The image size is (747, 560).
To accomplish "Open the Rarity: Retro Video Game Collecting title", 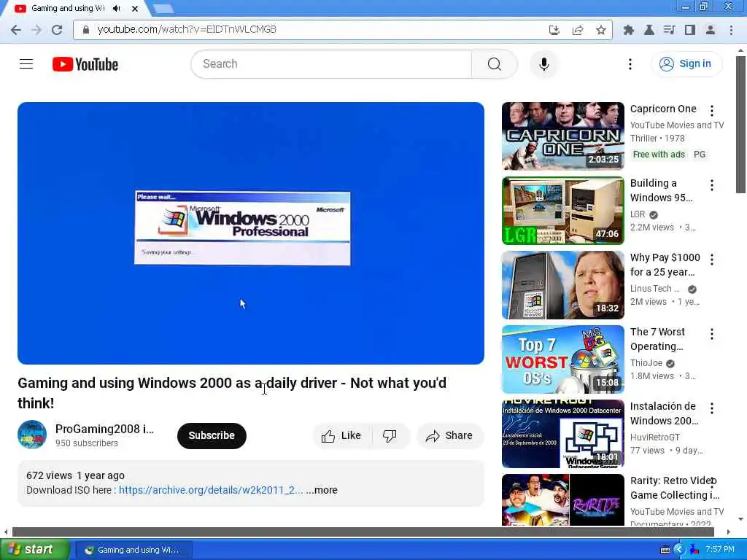I will [675, 488].
